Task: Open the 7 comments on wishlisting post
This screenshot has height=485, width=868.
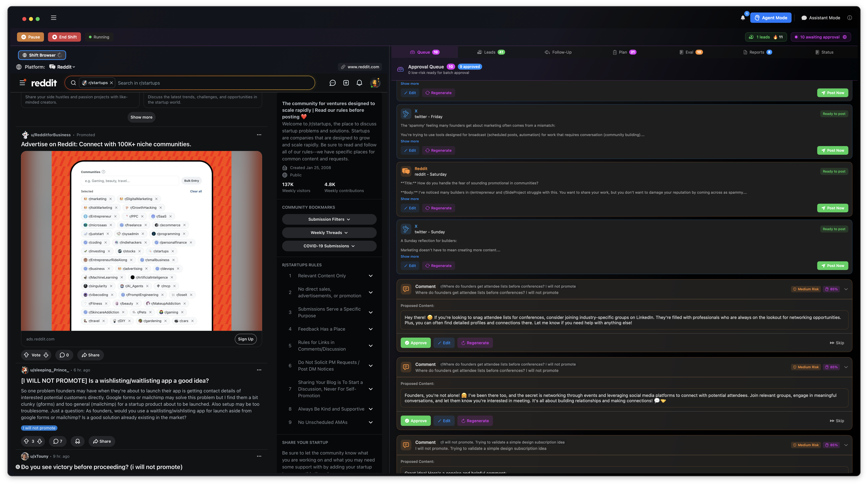Action: click(58, 441)
